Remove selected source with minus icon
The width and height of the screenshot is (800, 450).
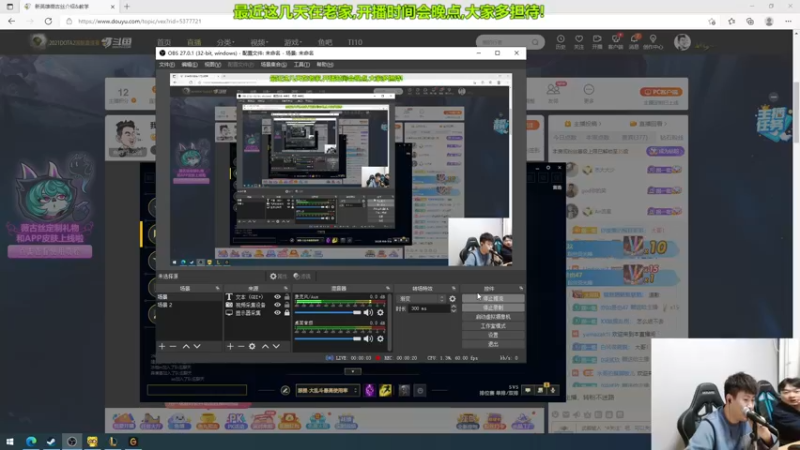pyautogui.click(x=241, y=346)
